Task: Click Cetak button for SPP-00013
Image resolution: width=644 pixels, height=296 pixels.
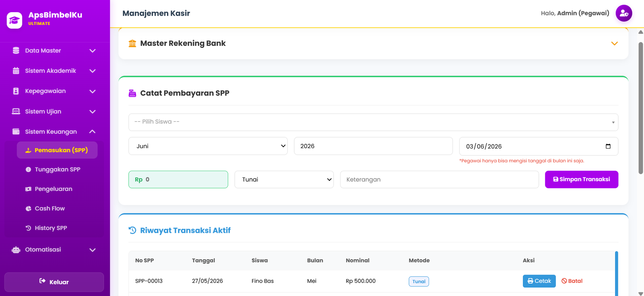Action: 539,281
